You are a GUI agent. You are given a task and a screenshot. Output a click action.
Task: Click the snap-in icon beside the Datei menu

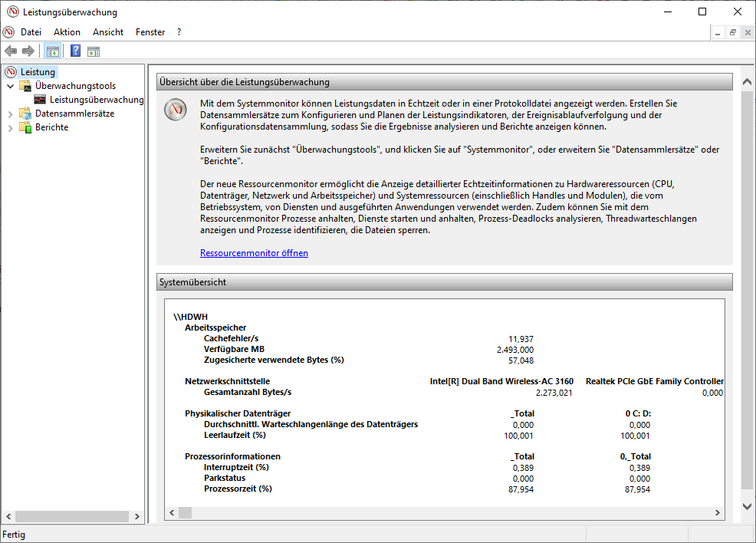pyautogui.click(x=8, y=32)
